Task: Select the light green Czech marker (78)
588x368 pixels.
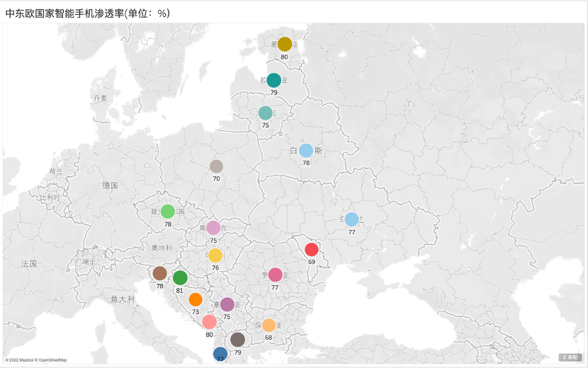Action: point(168,211)
